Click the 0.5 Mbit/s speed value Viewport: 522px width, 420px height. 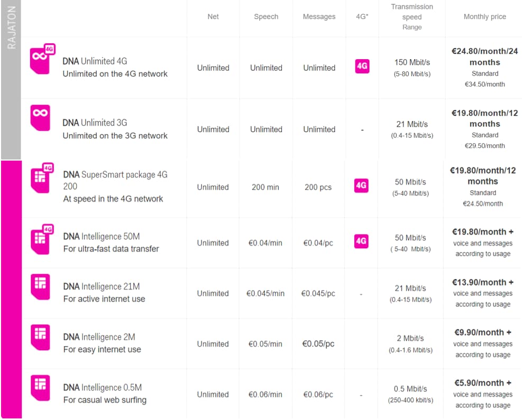410,389
